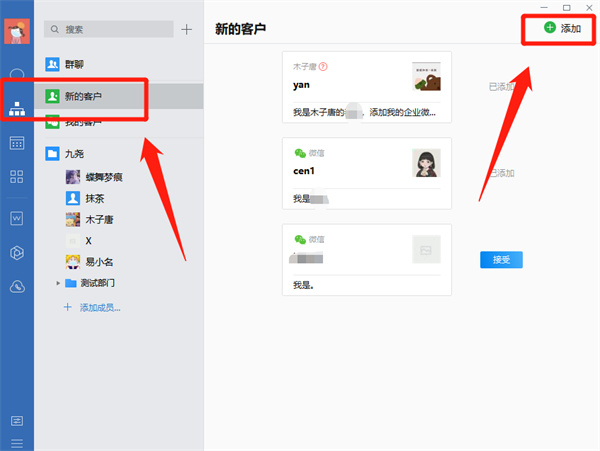Open the calendar icon in sidebar
This screenshot has width=600, height=451.
pyautogui.click(x=17, y=143)
